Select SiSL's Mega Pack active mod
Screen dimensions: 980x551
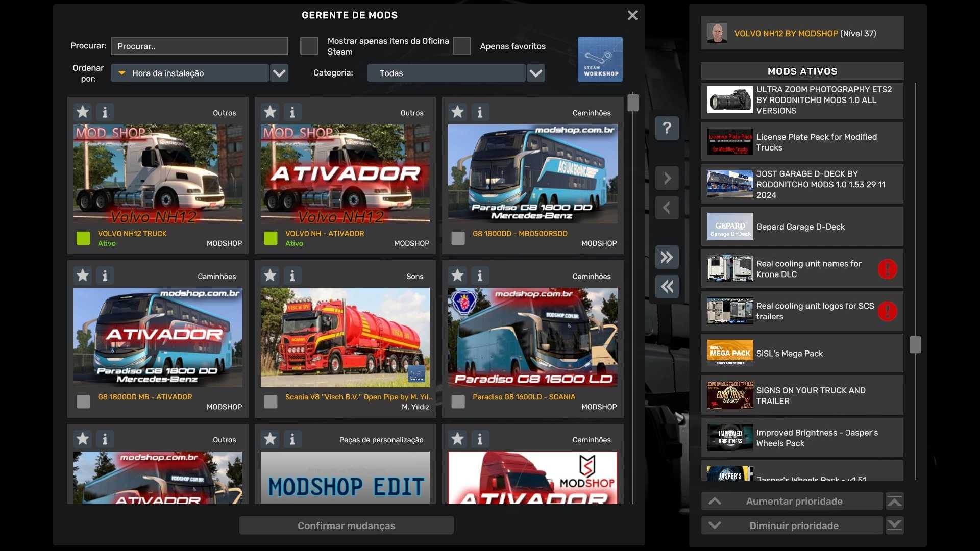802,353
